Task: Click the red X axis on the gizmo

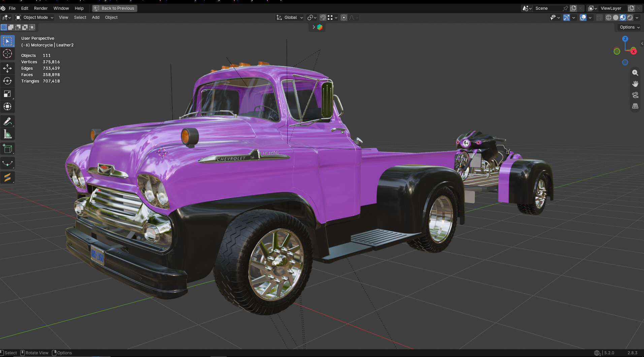Action: (x=634, y=51)
